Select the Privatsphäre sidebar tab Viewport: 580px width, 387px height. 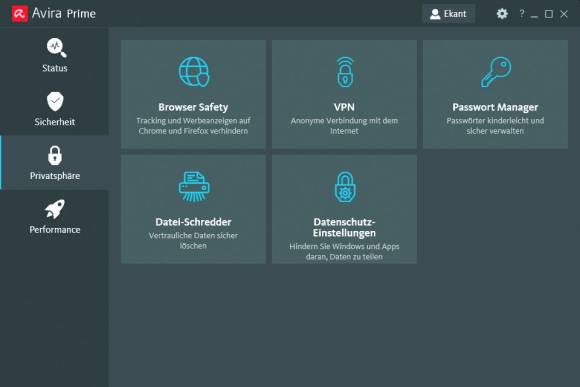(54, 162)
